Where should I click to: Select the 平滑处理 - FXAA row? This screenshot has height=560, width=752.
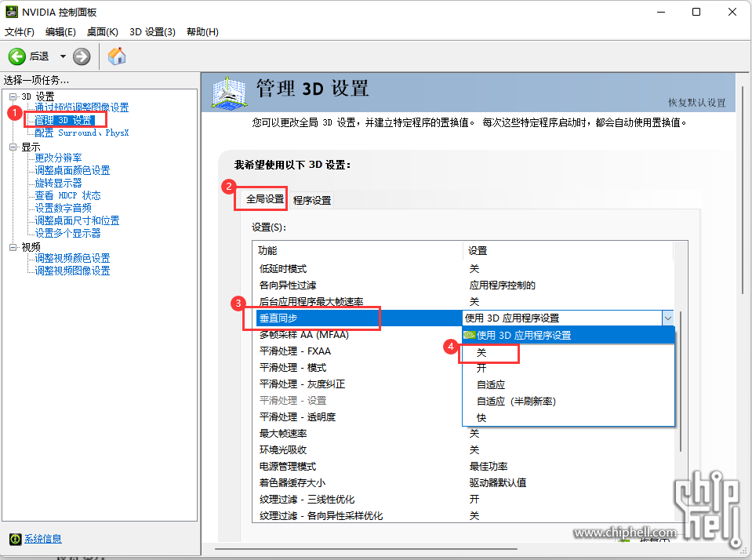coord(358,351)
